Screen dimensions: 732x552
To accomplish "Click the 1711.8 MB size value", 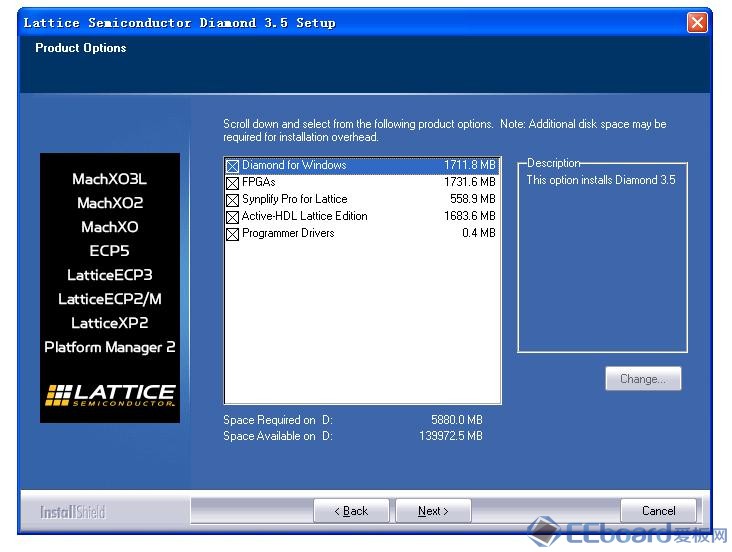I will pos(470,165).
